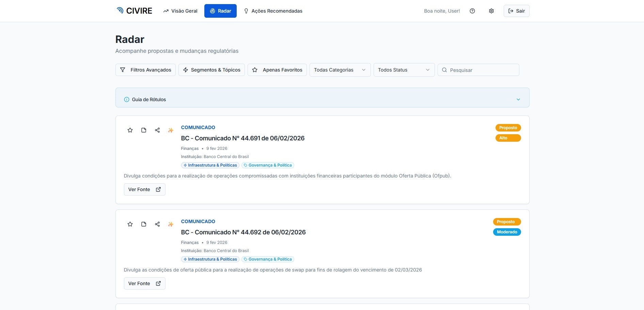Open the settings gear in the header
This screenshot has width=644, height=310.
coord(491,11)
